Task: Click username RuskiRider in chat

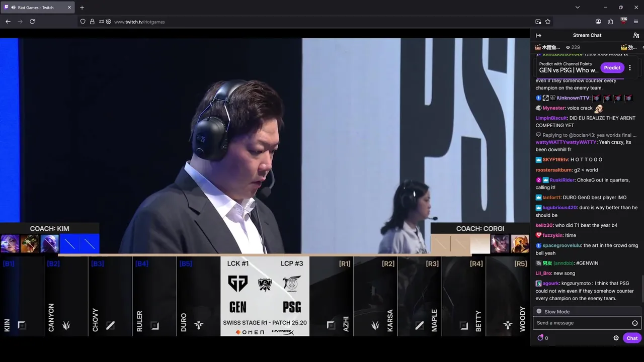Action: [561, 180]
